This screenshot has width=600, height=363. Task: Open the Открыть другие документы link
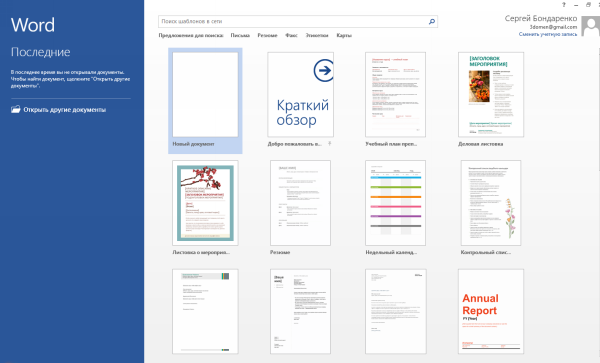coord(64,110)
